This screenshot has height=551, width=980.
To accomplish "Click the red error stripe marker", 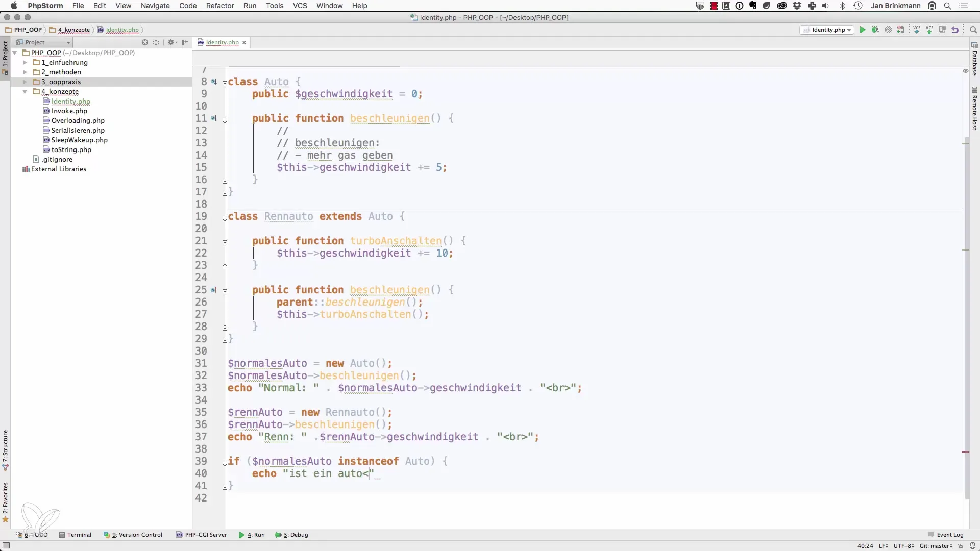I will click(966, 452).
